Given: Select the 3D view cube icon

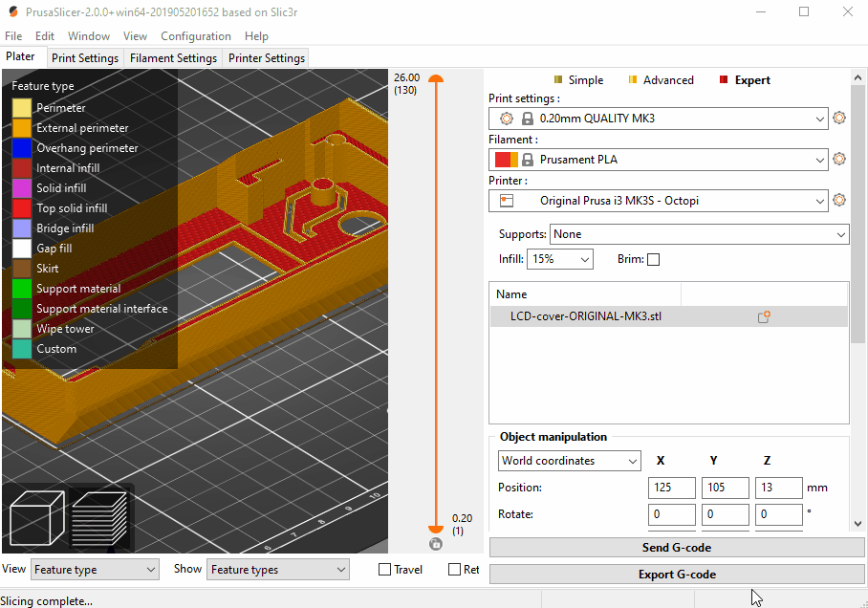Looking at the screenshot, I should (x=35, y=517).
